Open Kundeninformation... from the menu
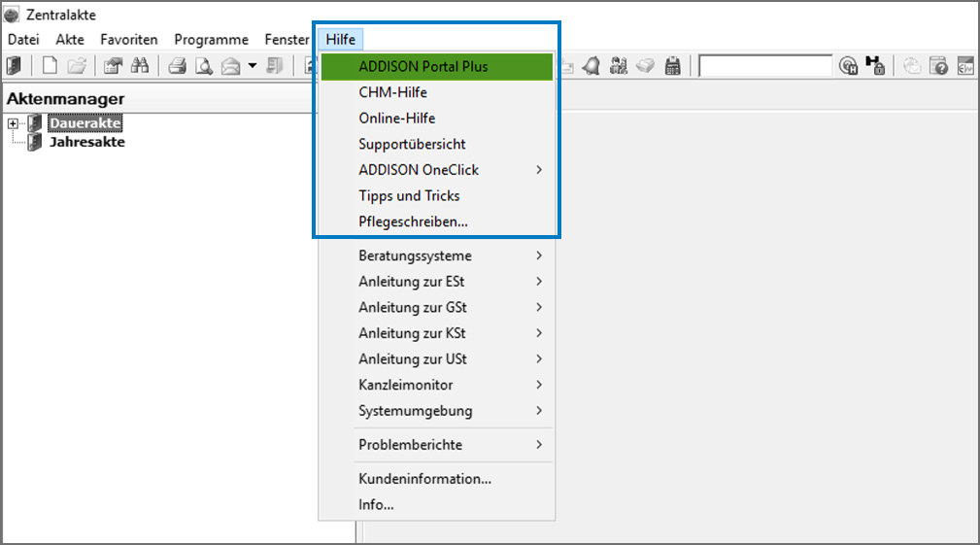The height and width of the screenshot is (545, 980). tap(424, 479)
